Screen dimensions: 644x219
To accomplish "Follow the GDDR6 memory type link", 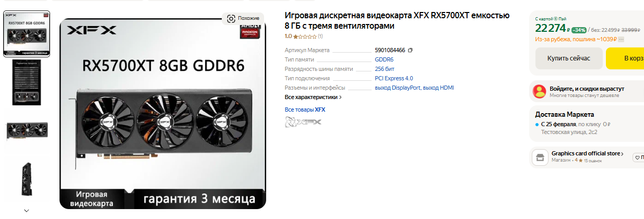I will point(384,59).
